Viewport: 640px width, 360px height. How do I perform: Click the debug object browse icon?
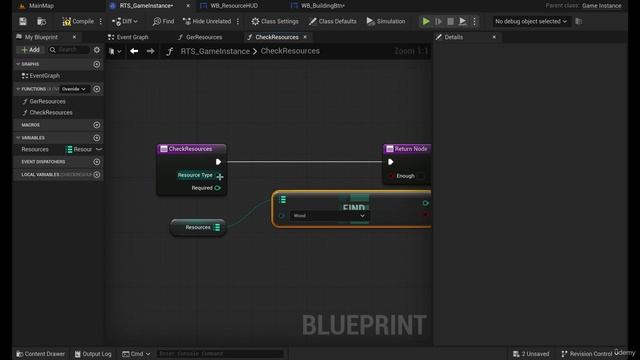tap(578, 21)
